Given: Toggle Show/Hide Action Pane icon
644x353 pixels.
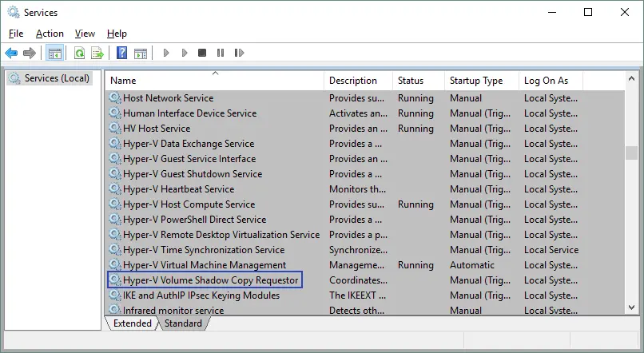Looking at the screenshot, I should click(141, 53).
